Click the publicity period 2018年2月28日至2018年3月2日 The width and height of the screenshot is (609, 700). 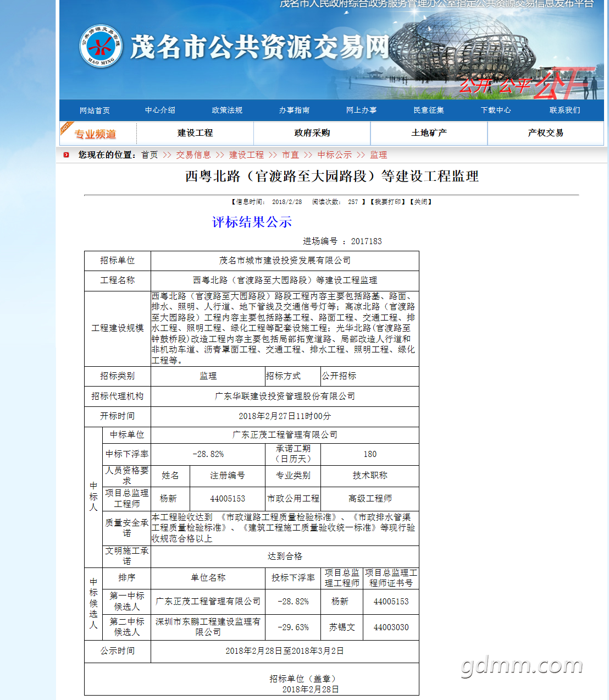pos(285,651)
